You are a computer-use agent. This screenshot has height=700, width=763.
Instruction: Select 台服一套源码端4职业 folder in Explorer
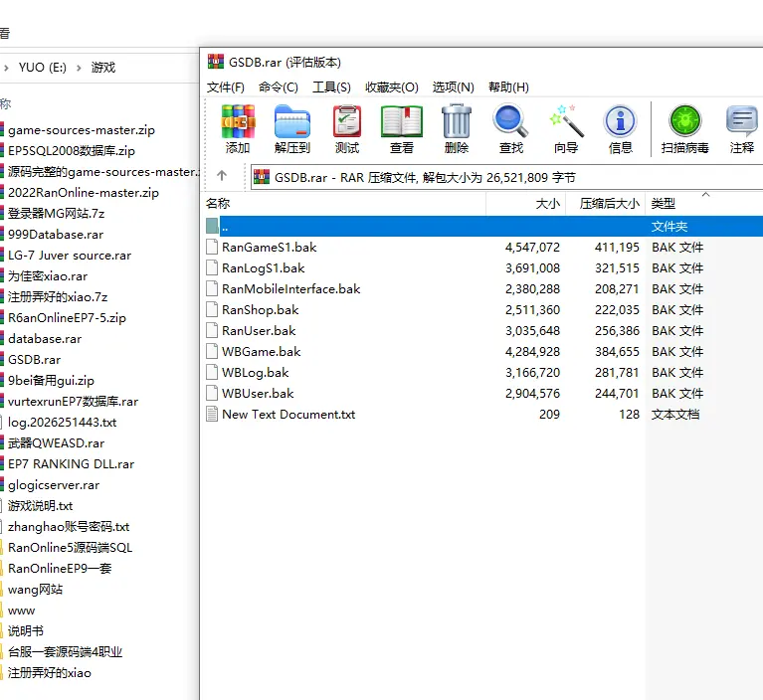tap(66, 652)
